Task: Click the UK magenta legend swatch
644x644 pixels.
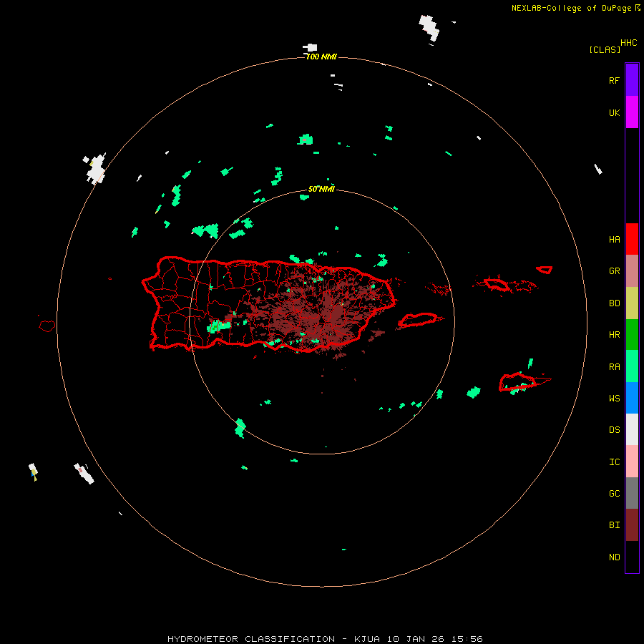Action: [632, 112]
